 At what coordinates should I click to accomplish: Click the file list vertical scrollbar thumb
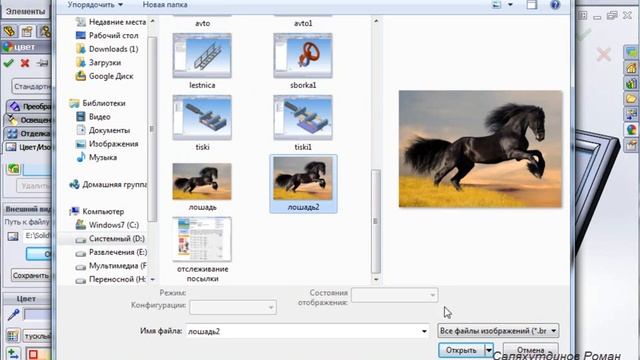tap(376, 222)
